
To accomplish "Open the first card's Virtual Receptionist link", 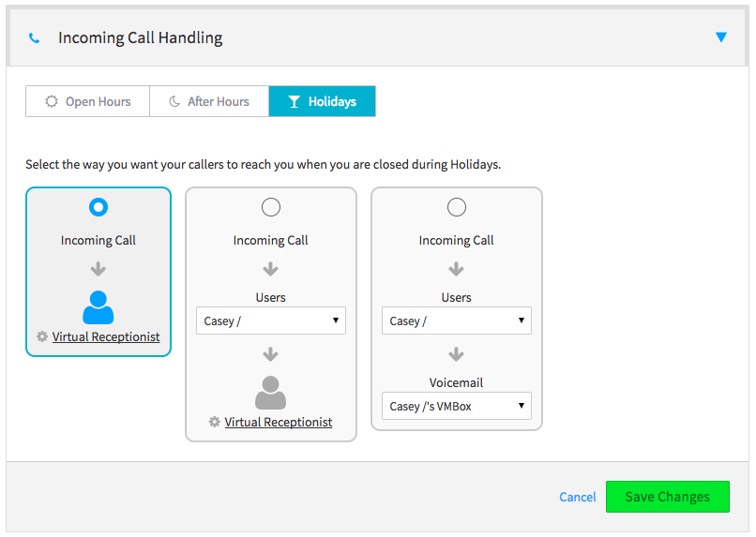I will pyautogui.click(x=106, y=336).
